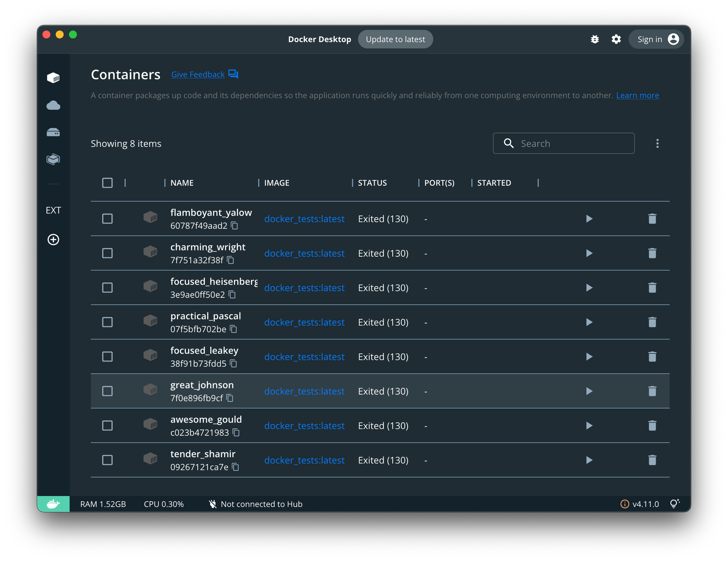Screen dimensions: 728x561
Task: Check the select-all containers checkbox
Action: tap(107, 183)
